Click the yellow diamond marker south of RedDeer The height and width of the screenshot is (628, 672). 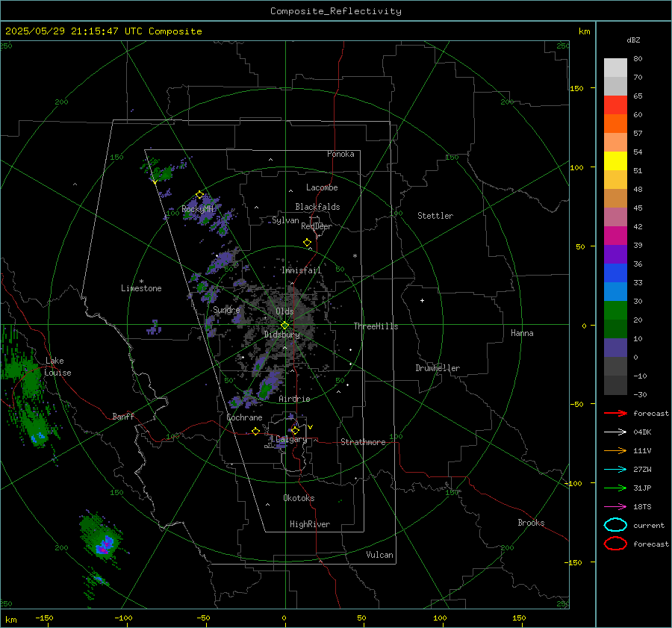coord(307,243)
